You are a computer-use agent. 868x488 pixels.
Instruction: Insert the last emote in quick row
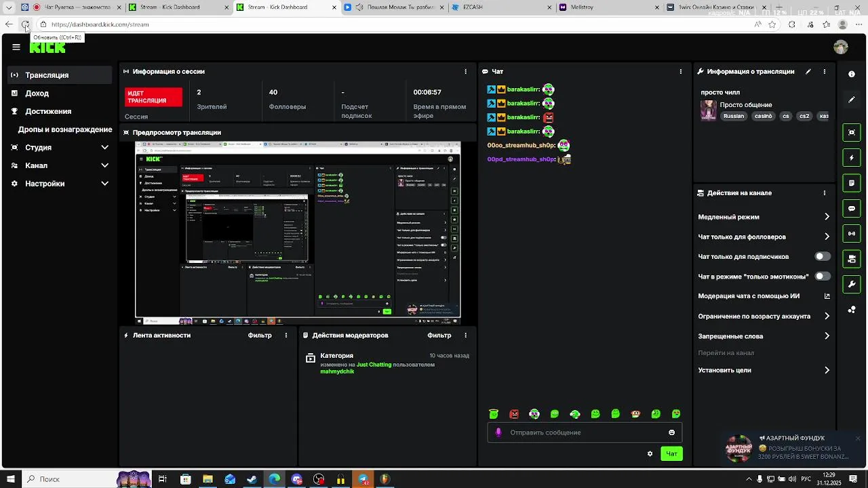coord(676,414)
